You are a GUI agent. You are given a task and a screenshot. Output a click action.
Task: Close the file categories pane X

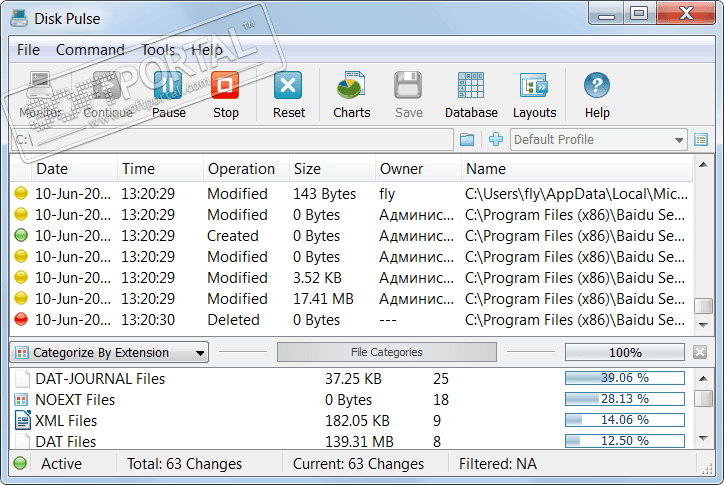(x=700, y=352)
